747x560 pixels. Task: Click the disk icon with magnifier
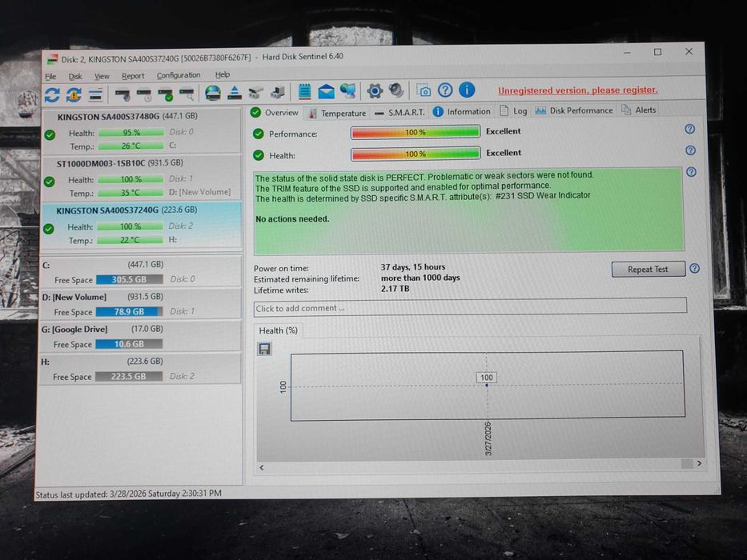(187, 94)
